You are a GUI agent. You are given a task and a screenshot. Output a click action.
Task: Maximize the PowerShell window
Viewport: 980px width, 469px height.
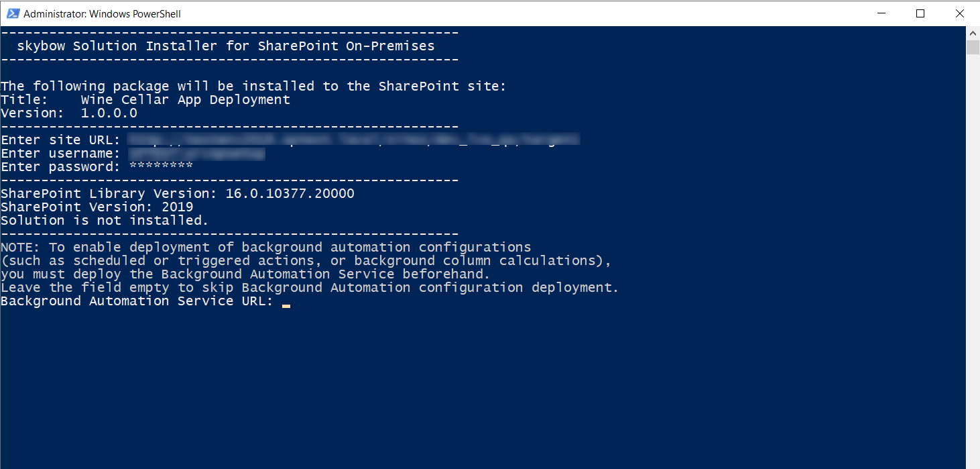pos(920,13)
